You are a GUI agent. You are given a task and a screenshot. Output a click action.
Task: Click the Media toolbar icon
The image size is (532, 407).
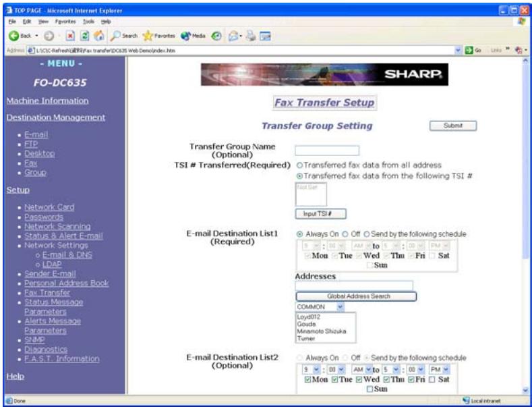pyautogui.click(x=193, y=36)
